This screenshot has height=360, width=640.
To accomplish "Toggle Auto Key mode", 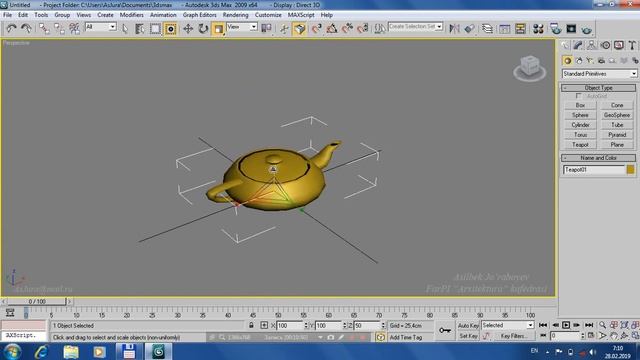I will [468, 325].
